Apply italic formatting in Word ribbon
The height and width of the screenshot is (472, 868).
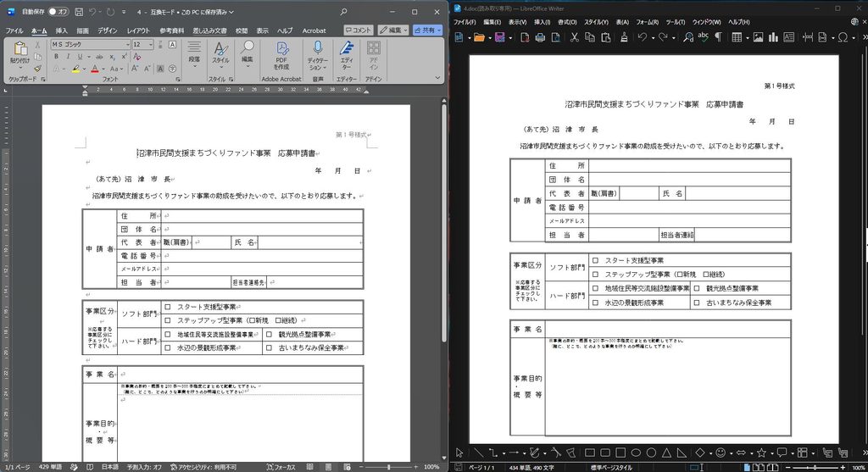[x=68, y=57]
